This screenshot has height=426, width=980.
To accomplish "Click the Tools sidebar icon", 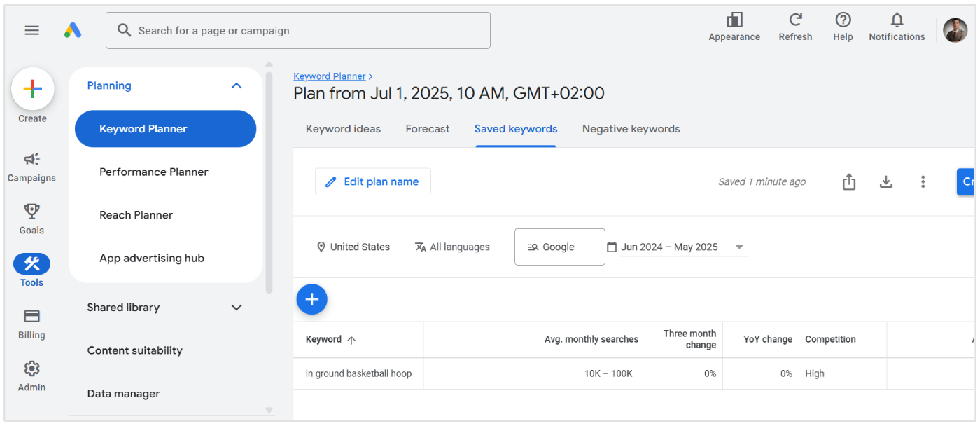I will 31,263.
